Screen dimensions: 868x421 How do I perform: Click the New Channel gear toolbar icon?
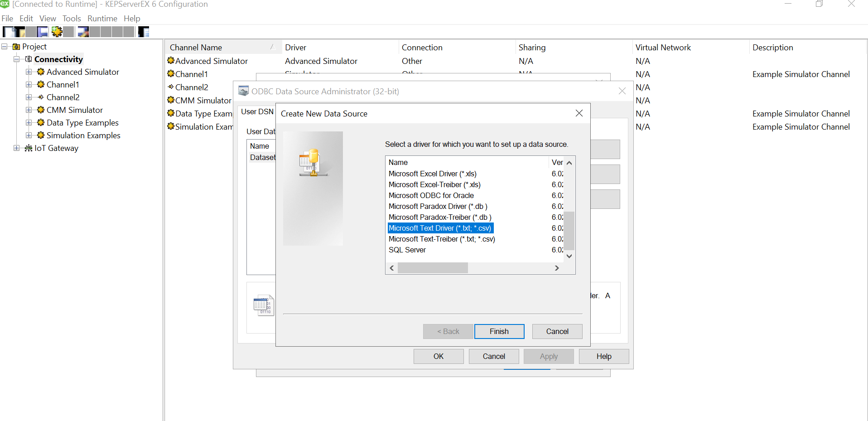click(x=57, y=32)
